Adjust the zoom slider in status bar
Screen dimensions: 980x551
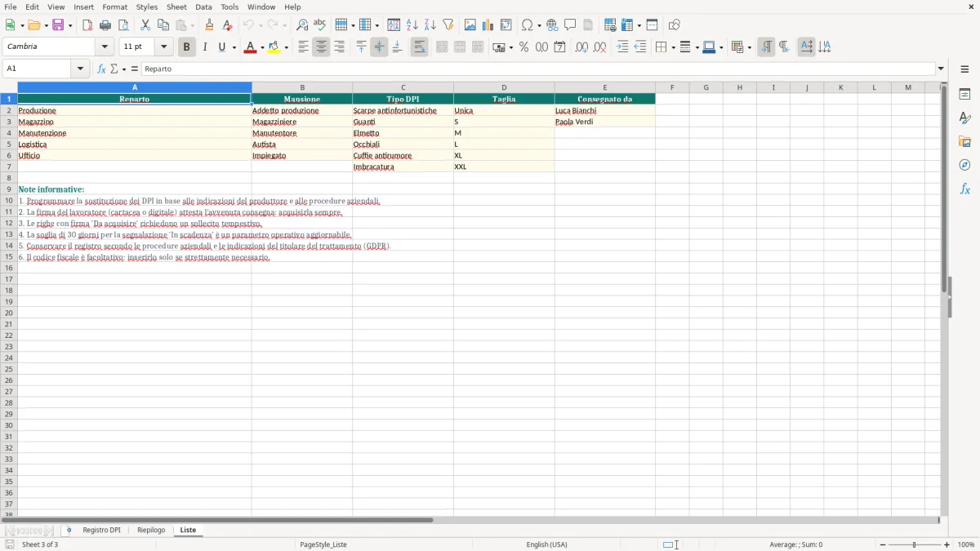click(914, 544)
